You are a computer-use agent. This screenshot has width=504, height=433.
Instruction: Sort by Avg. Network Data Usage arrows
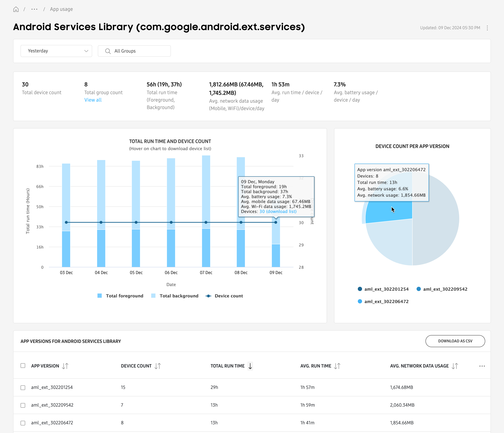coord(455,366)
